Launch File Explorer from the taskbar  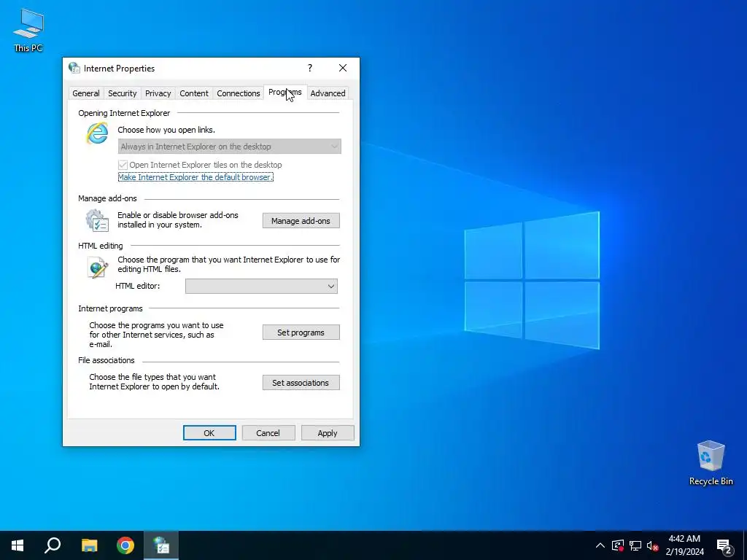click(x=89, y=545)
